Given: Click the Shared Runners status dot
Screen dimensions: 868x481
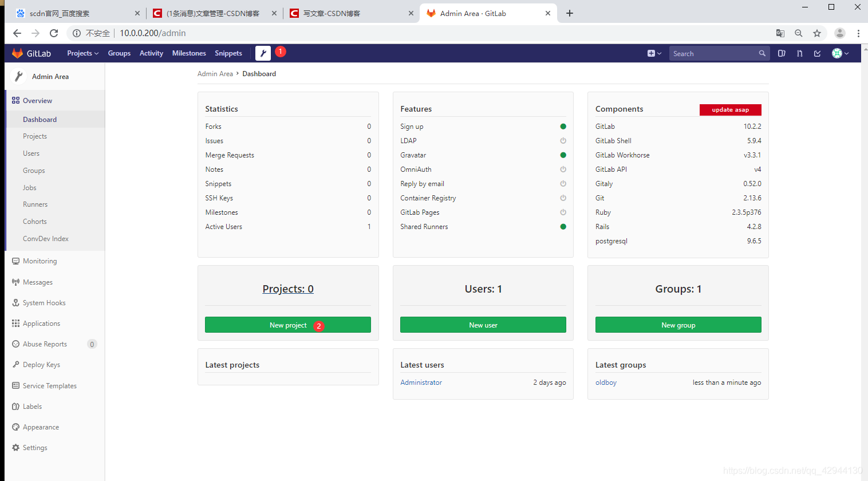Looking at the screenshot, I should pos(563,227).
